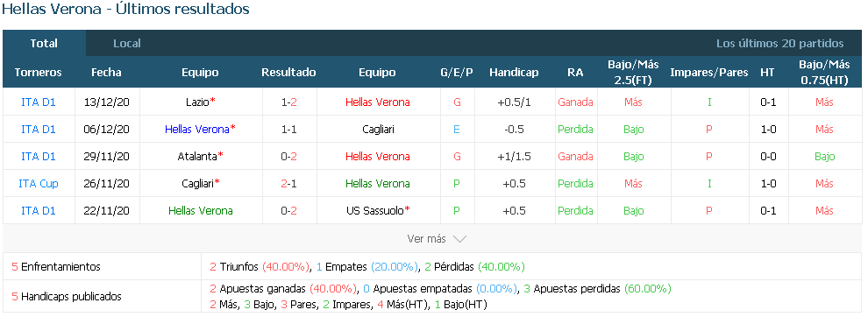This screenshot has width=868, height=317.
Task: Click the Ver más text
Action: [x=426, y=239]
